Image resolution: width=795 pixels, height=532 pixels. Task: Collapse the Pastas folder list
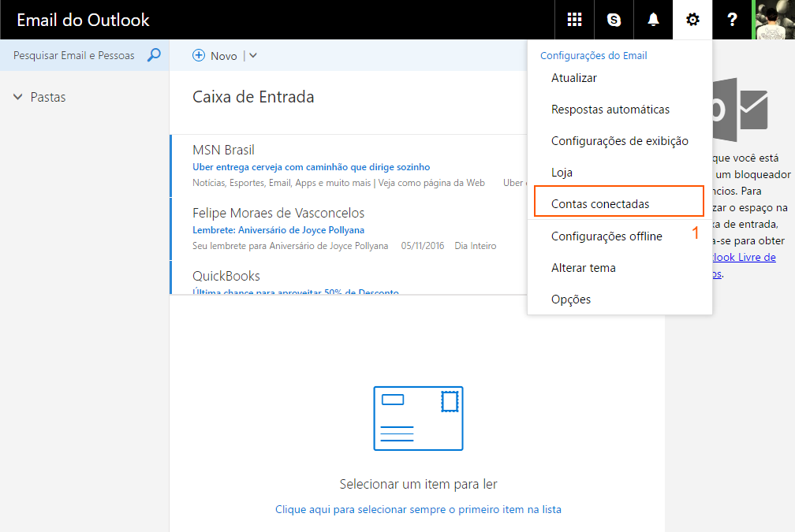[17, 97]
